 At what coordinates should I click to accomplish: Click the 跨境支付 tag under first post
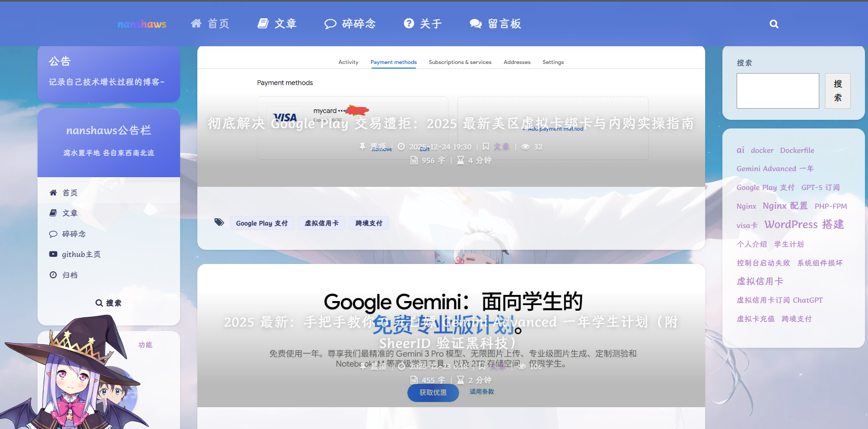click(368, 223)
